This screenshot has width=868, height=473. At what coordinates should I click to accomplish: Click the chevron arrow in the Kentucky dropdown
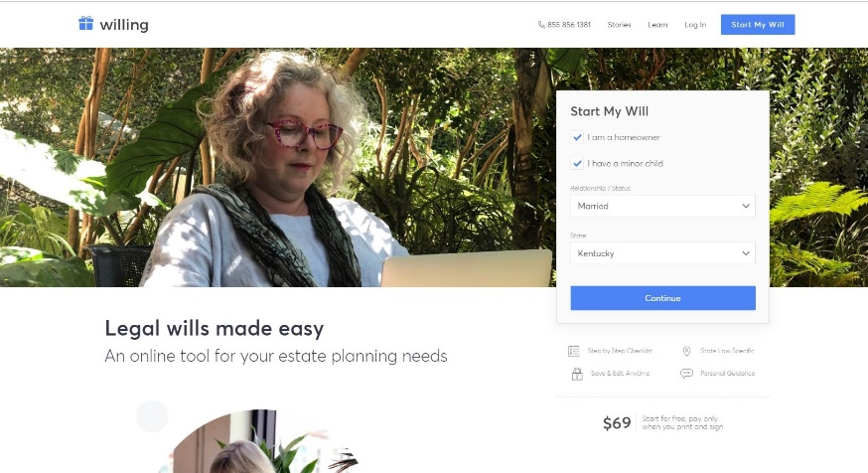[746, 253]
